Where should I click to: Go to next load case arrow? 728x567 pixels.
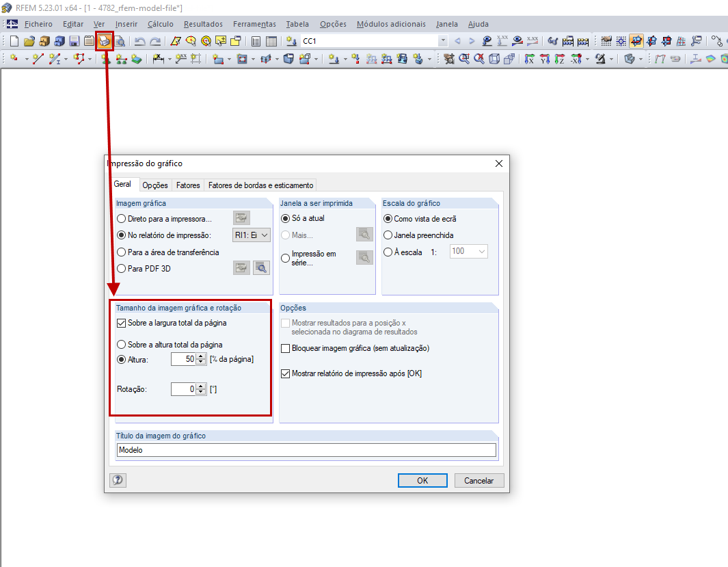(472, 41)
